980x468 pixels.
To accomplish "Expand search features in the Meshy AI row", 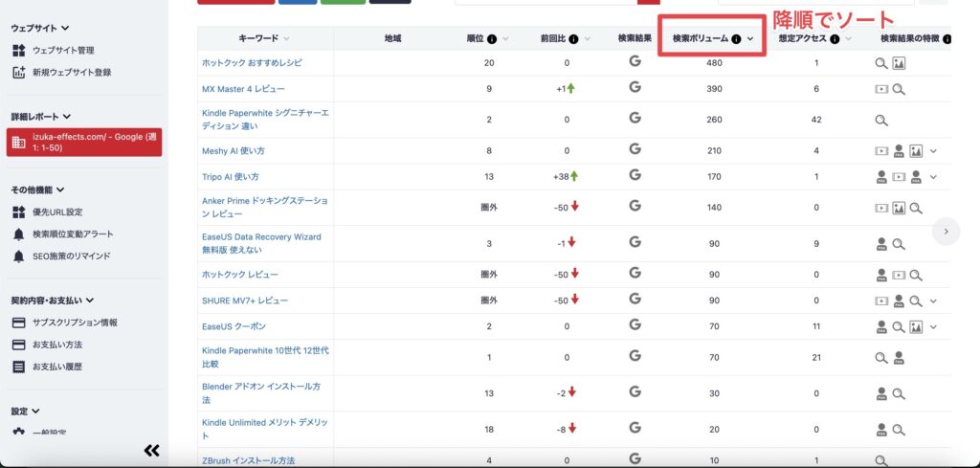I will [x=933, y=150].
